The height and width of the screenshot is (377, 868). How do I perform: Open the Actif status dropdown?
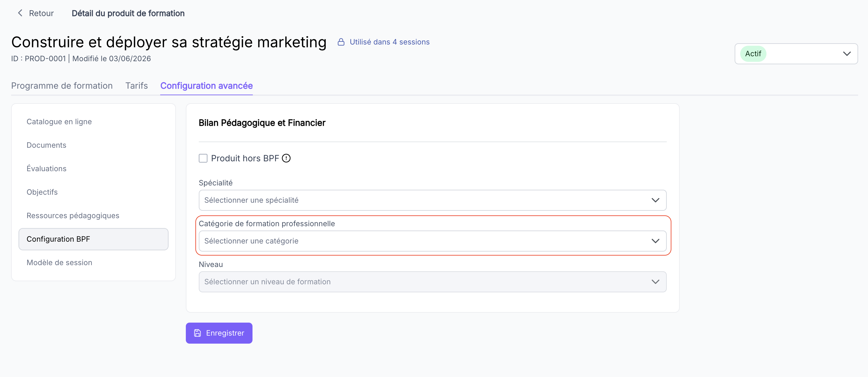coord(796,54)
